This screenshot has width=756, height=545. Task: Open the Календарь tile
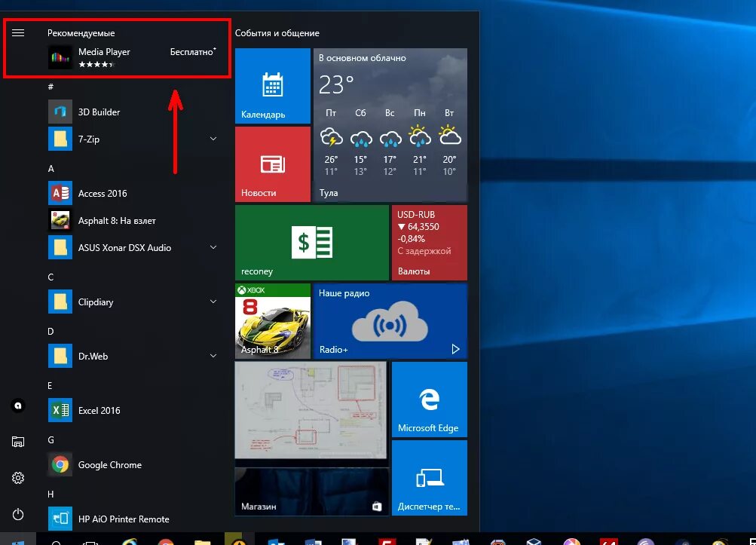click(x=273, y=86)
